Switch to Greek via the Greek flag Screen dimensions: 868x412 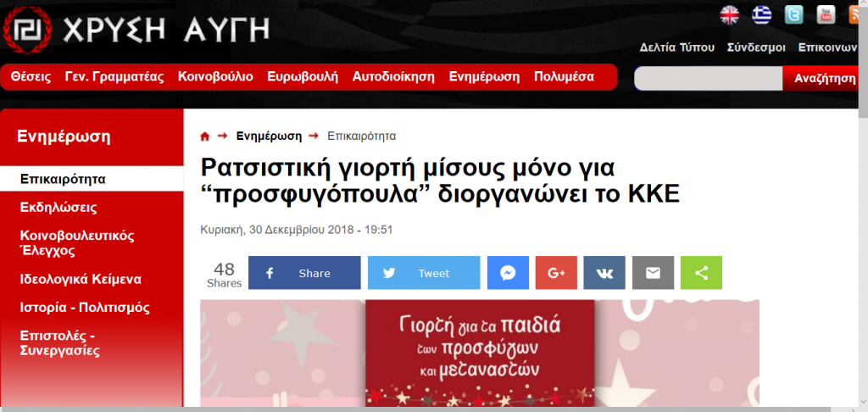pos(762,15)
